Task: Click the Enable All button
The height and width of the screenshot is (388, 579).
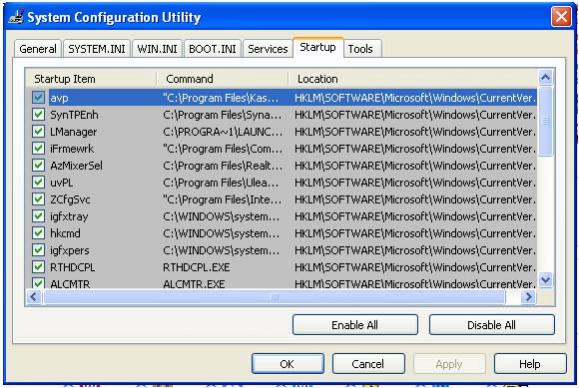Action: pyautogui.click(x=355, y=325)
